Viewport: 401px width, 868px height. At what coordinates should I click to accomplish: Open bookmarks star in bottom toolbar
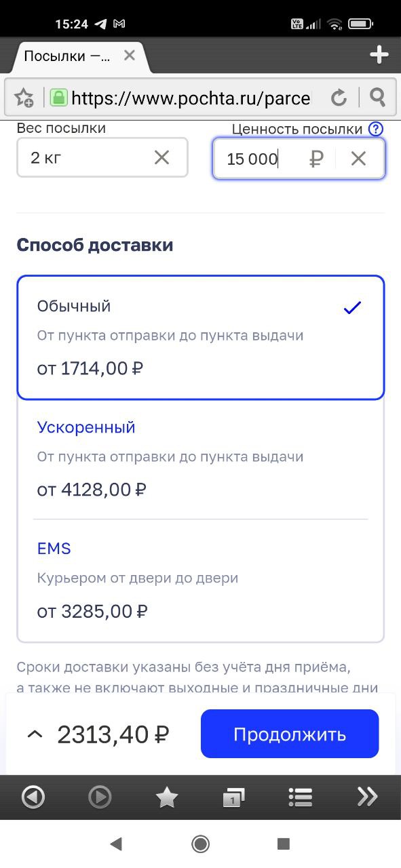point(167,797)
